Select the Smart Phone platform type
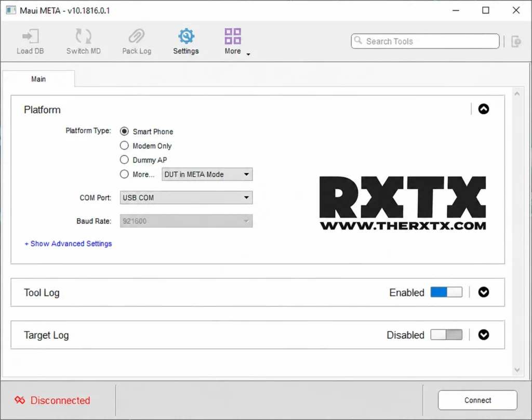This screenshot has height=420, width=532. (x=124, y=132)
